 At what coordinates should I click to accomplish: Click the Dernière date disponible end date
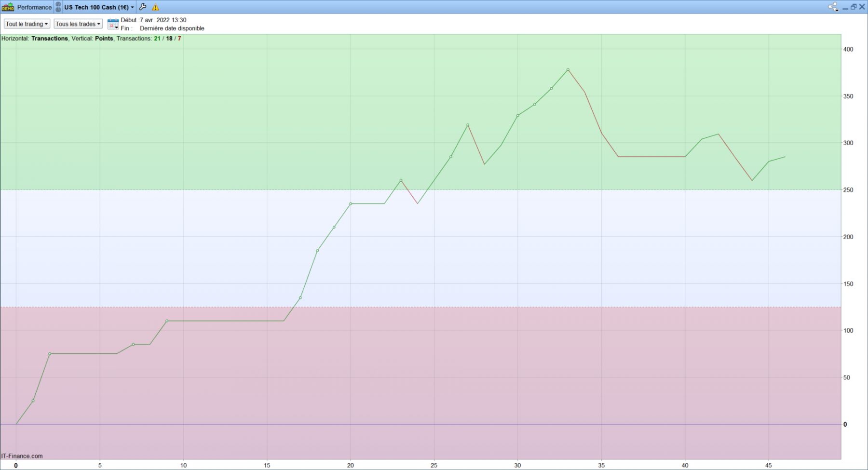pyautogui.click(x=172, y=28)
